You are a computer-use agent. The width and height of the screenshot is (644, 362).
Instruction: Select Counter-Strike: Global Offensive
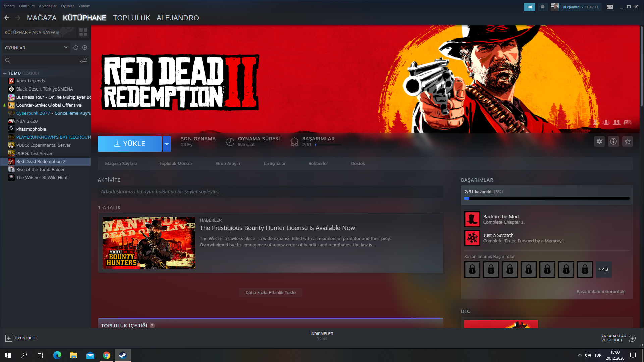click(46, 105)
